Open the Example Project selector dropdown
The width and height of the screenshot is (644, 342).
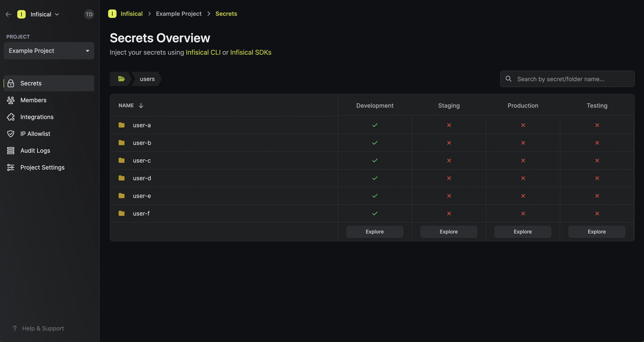click(x=49, y=51)
